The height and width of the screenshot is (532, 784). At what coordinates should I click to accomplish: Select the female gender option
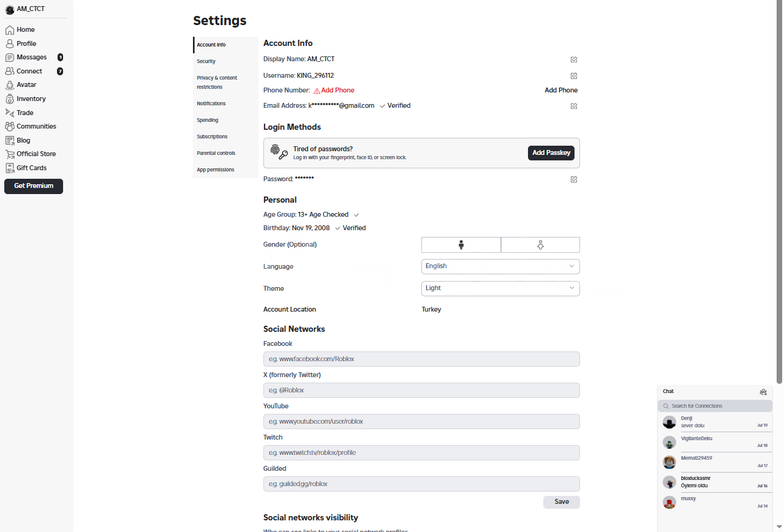540,245
